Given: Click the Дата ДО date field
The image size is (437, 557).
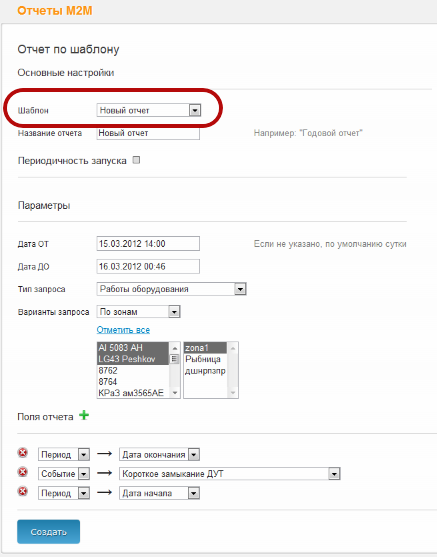Looking at the screenshot, I should 148,266.
